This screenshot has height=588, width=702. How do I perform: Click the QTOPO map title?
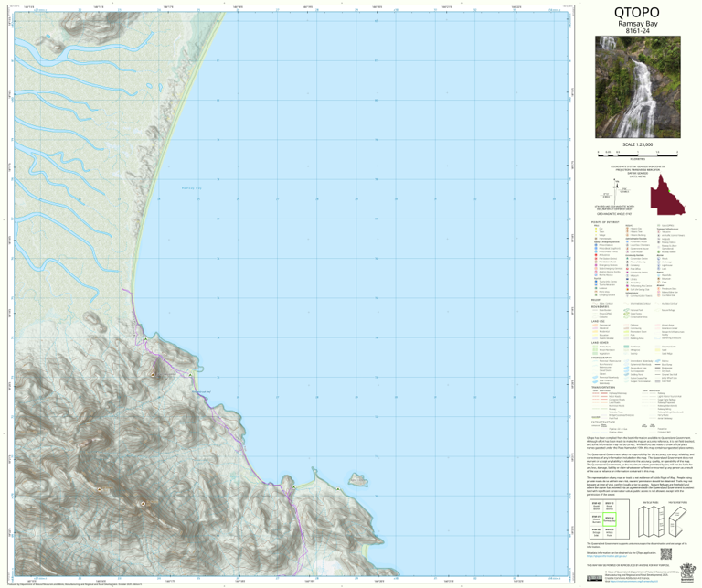[x=637, y=12]
